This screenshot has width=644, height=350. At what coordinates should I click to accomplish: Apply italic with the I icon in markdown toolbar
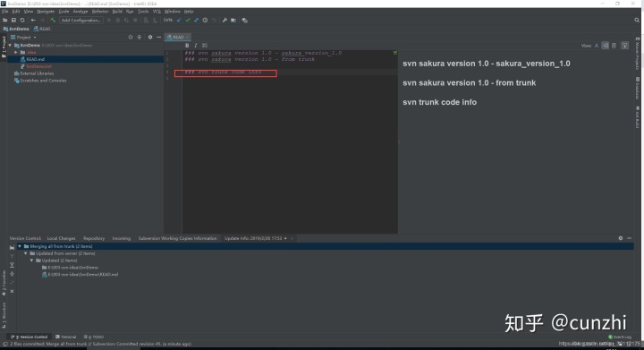pyautogui.click(x=196, y=46)
